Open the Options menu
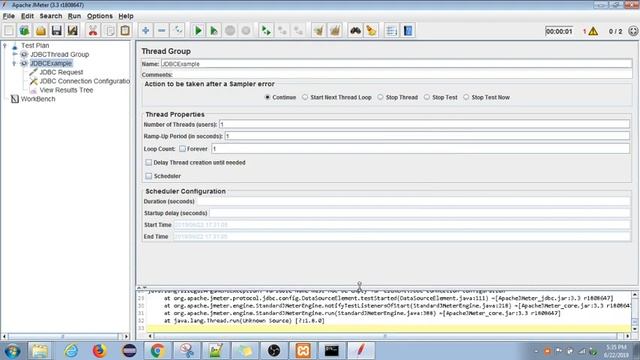640x360 pixels. 100,16
